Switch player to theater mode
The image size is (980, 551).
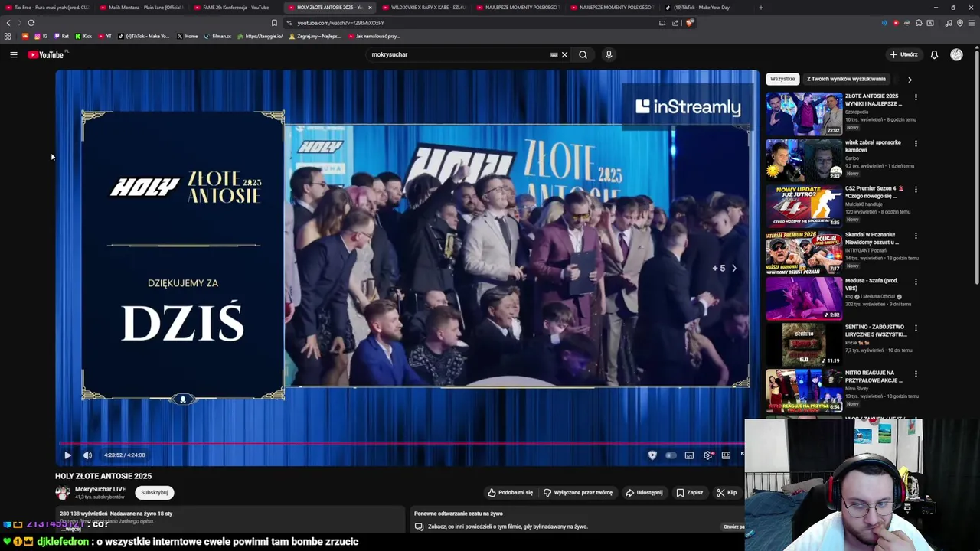pos(726,455)
